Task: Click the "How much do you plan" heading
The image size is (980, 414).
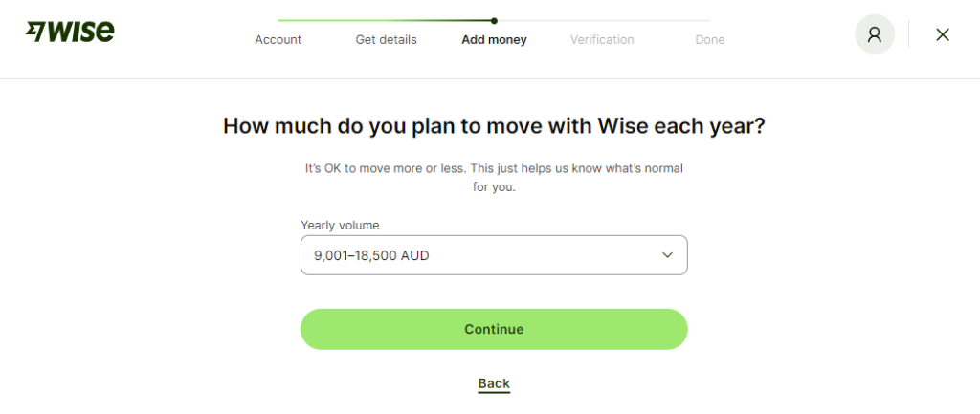Action: [x=494, y=126]
